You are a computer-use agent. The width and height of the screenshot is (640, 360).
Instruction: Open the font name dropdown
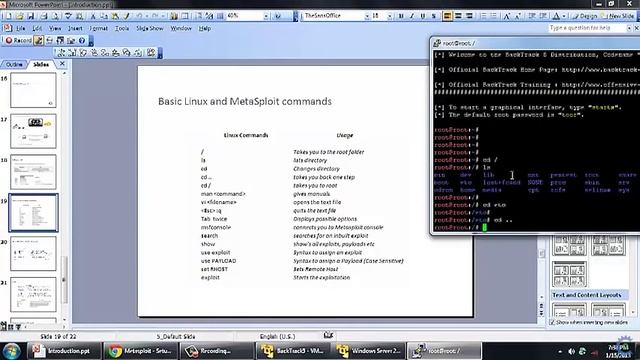367,16
